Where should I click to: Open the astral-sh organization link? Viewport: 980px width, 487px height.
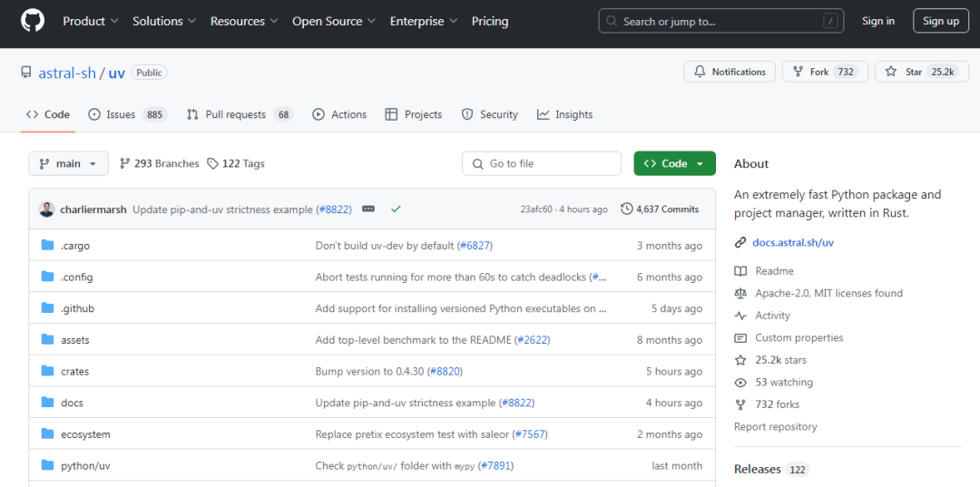click(67, 73)
